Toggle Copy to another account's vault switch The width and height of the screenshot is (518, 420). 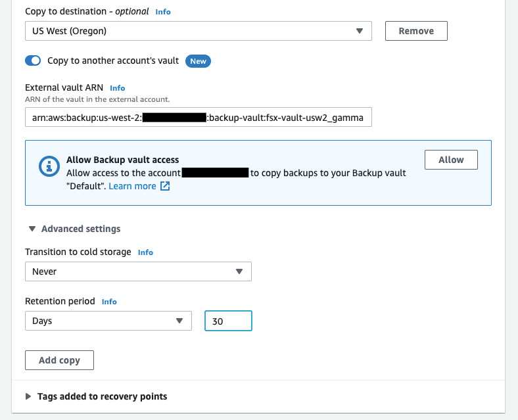pos(33,60)
